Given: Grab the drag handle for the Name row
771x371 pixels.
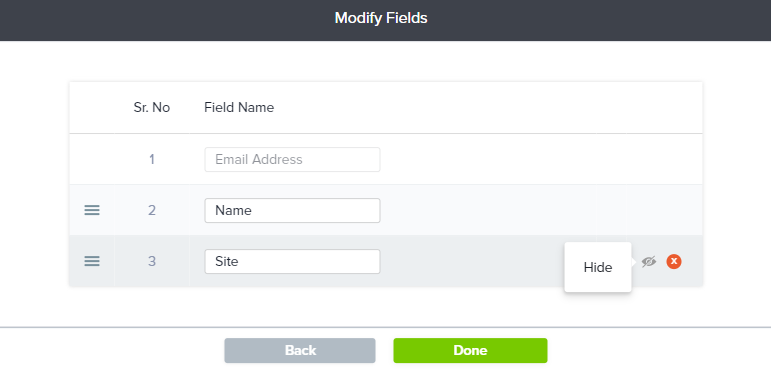Looking at the screenshot, I should click(x=92, y=210).
